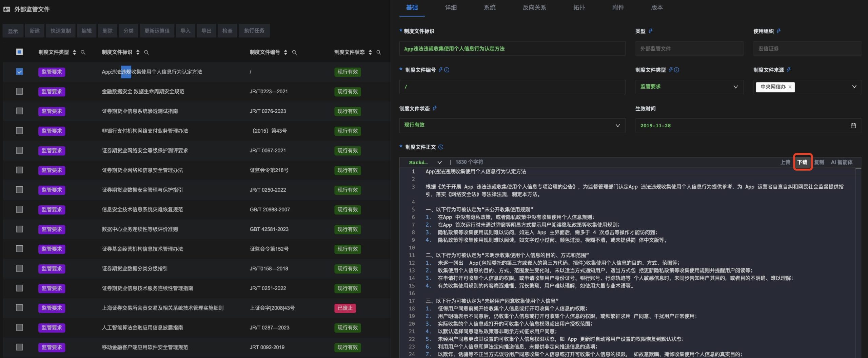Viewport: 868px width, 358px height.
Task: Select checkbox for 证券期货业数据安全管理与保护指引
Action: (x=19, y=190)
